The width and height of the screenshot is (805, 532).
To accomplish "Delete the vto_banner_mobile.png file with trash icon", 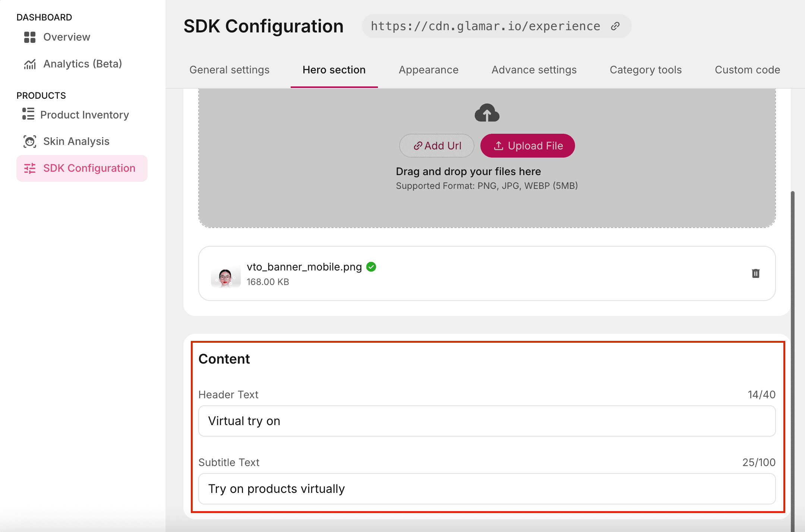I will (755, 273).
